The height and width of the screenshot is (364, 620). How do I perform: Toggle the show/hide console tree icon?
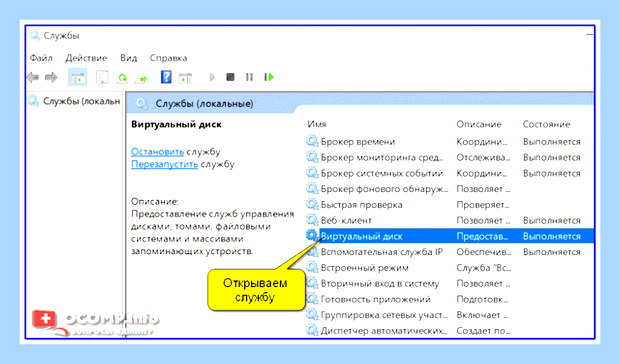[78, 77]
